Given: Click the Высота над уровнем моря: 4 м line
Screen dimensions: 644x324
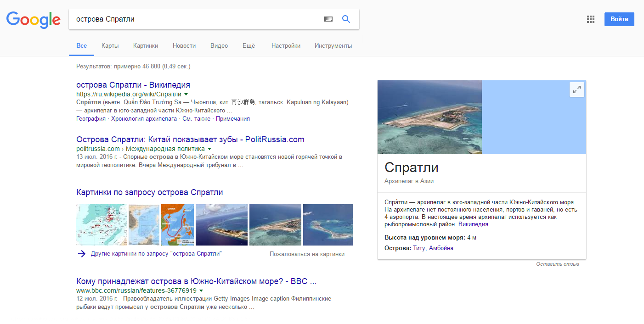Looking at the screenshot, I should coord(430,237).
